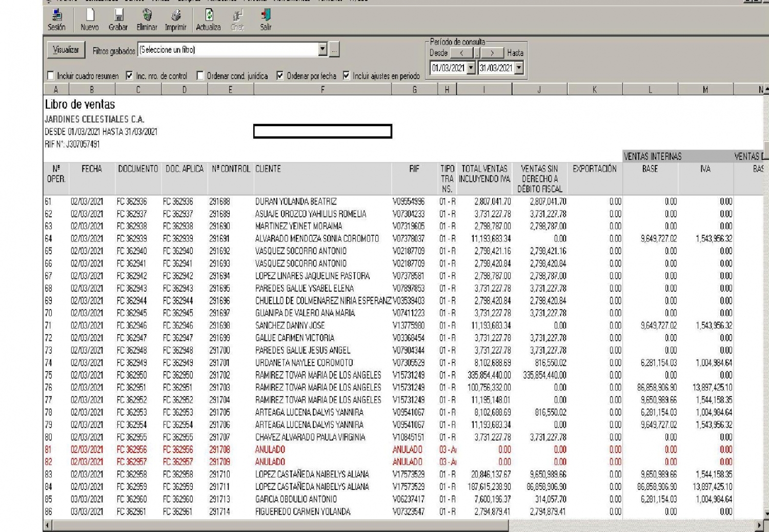The width and height of the screenshot is (769, 532).
Task: Open the Hasta date 31/03/2021 dropdown
Action: point(519,68)
